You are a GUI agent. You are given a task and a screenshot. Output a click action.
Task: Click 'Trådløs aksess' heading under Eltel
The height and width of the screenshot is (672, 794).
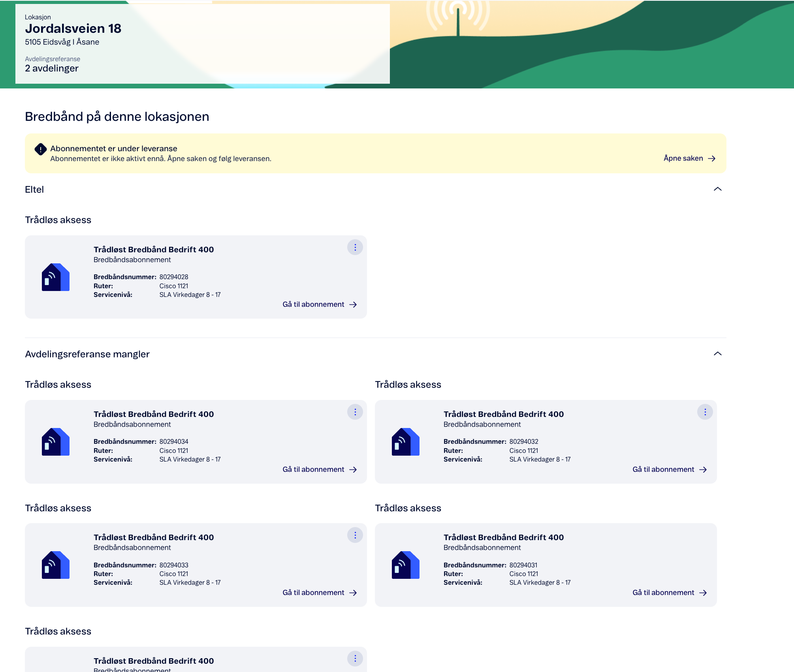tap(58, 220)
